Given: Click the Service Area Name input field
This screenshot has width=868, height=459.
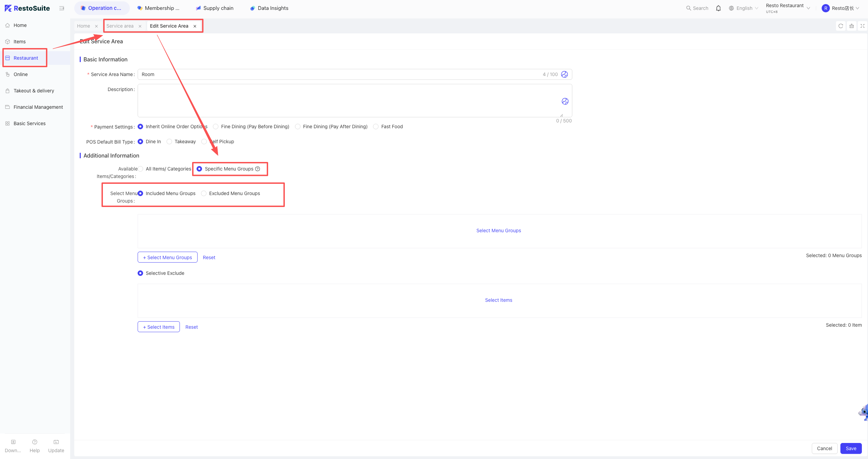Looking at the screenshot, I should (355, 74).
